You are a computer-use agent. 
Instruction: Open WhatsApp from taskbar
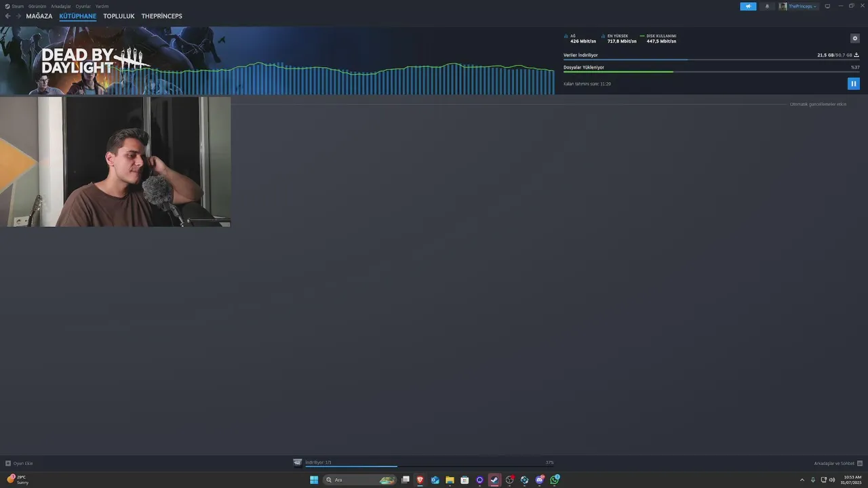[555, 480]
